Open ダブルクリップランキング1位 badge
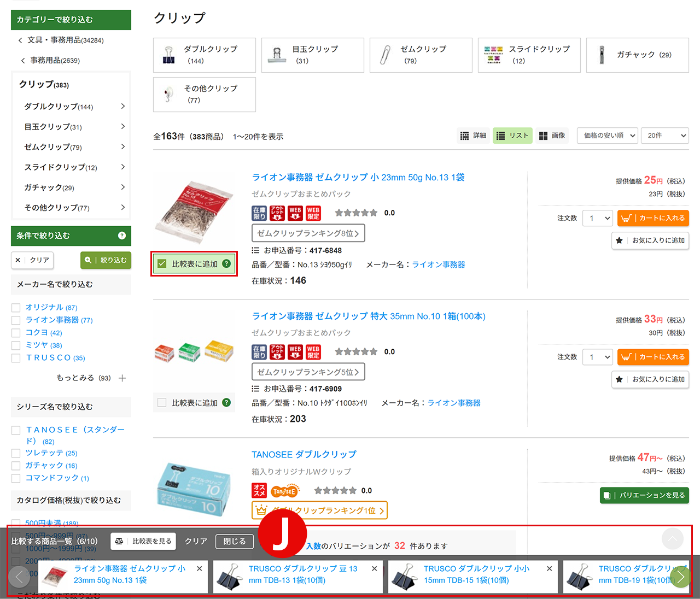The height and width of the screenshot is (599, 700). [319, 510]
